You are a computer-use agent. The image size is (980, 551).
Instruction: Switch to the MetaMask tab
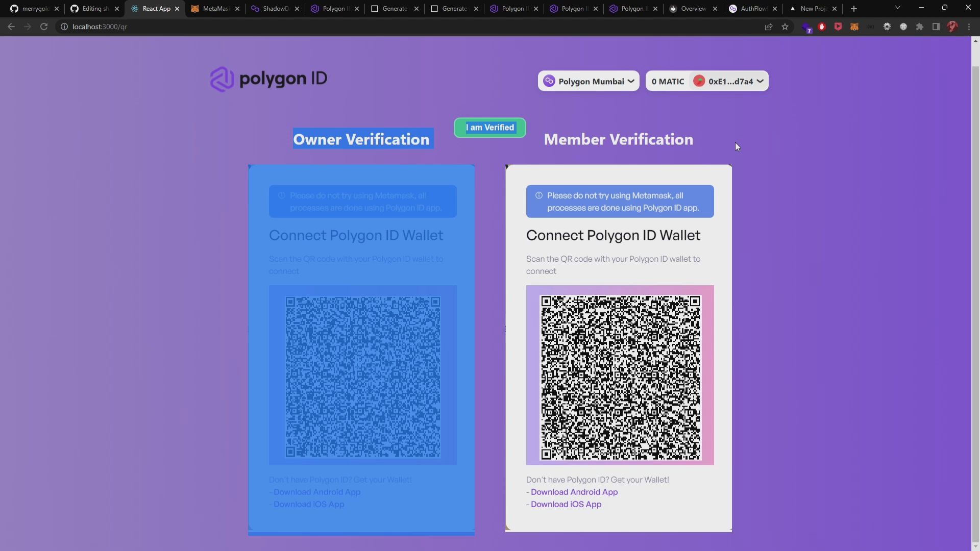point(214,9)
